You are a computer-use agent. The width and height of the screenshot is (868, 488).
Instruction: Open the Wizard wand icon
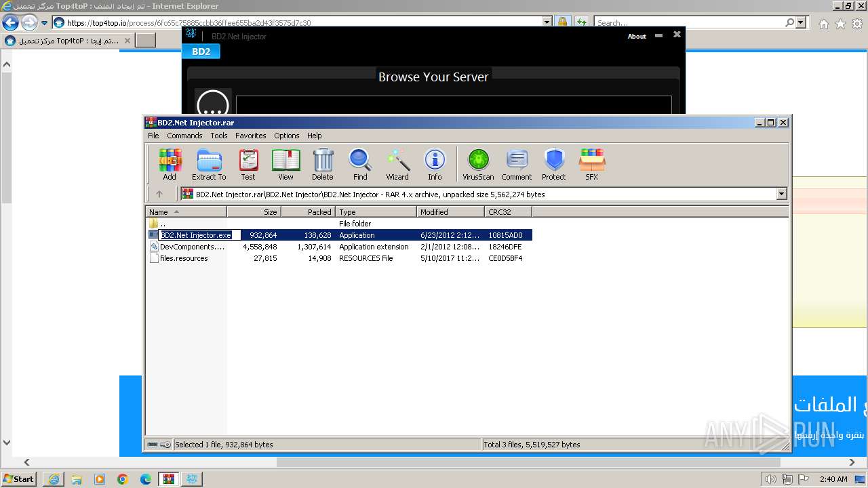coord(397,165)
